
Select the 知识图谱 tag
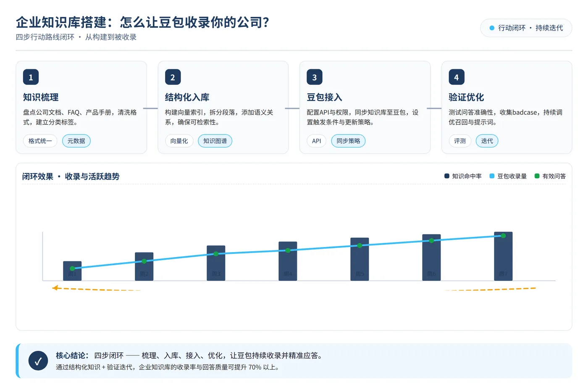(215, 141)
